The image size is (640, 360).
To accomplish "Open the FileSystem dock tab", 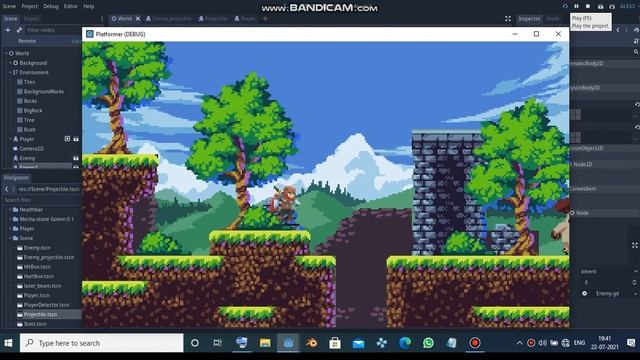I will (16, 178).
